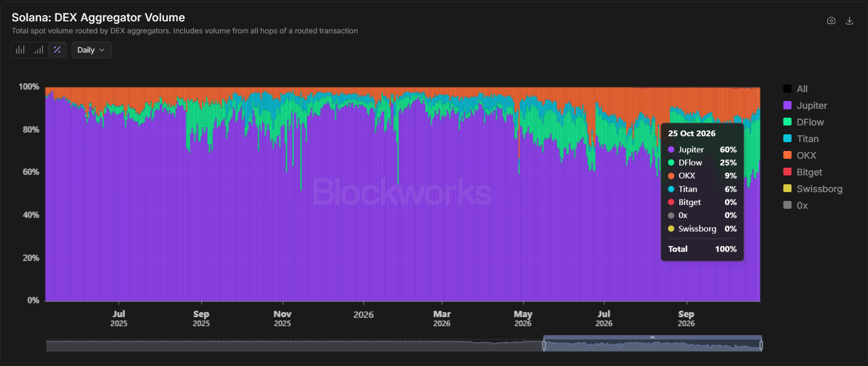Click the unselected part of the range navigator
The height and width of the screenshot is (366, 868).
[295, 345]
